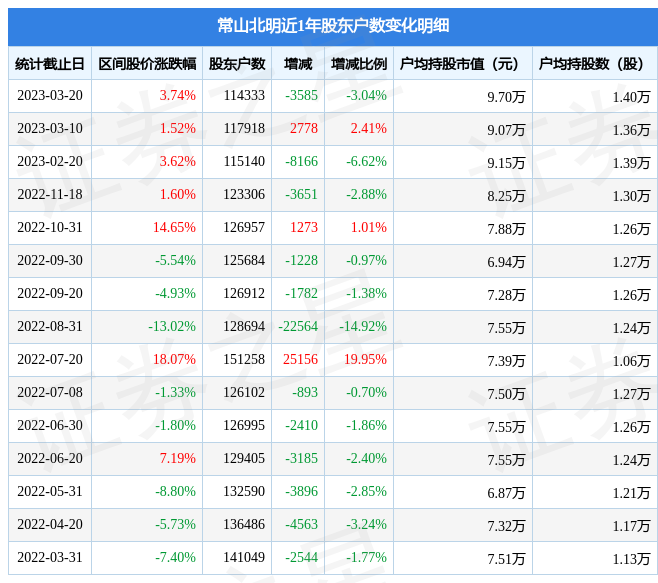Click price change value -8.80%
The image size is (658, 583).
coord(175,491)
